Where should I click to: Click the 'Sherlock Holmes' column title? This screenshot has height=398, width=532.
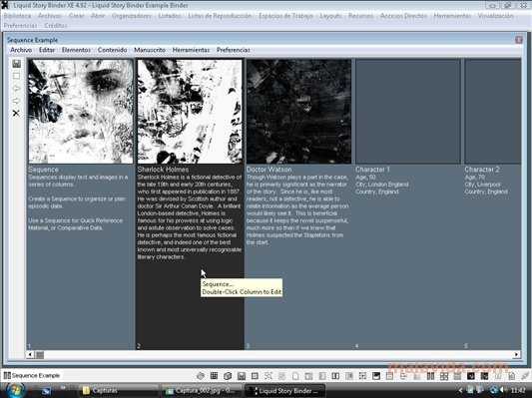point(163,170)
